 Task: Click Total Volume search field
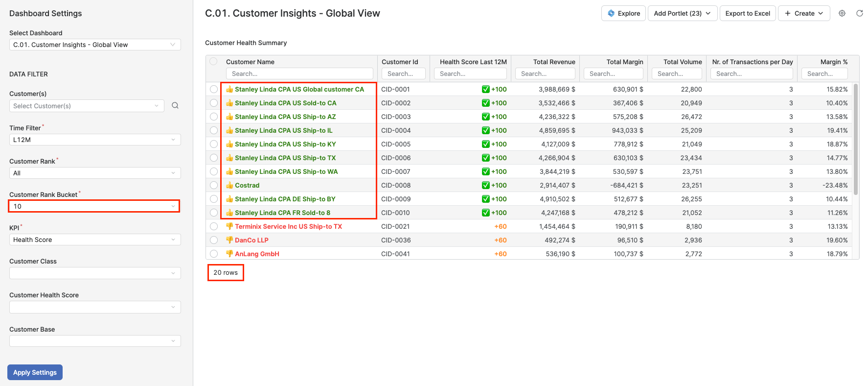coord(677,73)
